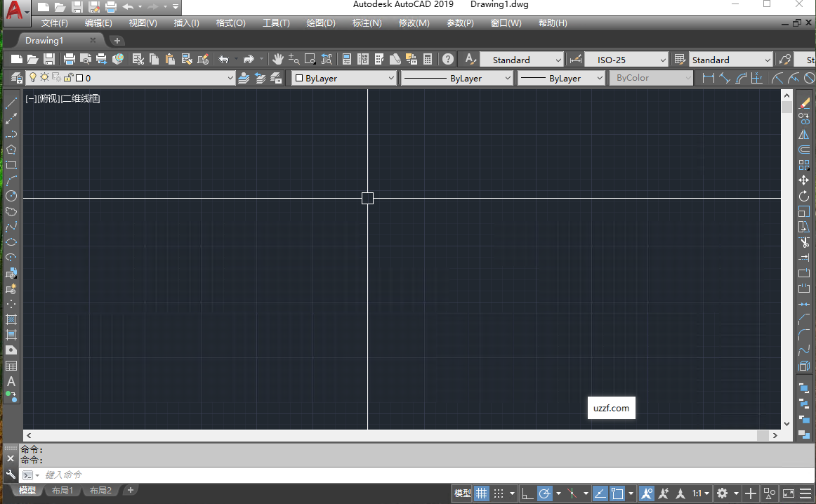816x504 pixels.
Task: Open the Hatch tool
Action: click(x=11, y=319)
